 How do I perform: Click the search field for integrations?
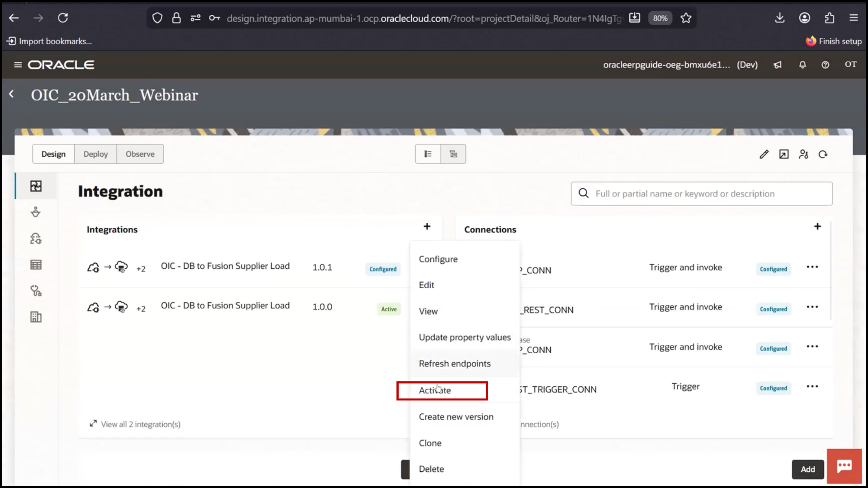[x=702, y=193]
